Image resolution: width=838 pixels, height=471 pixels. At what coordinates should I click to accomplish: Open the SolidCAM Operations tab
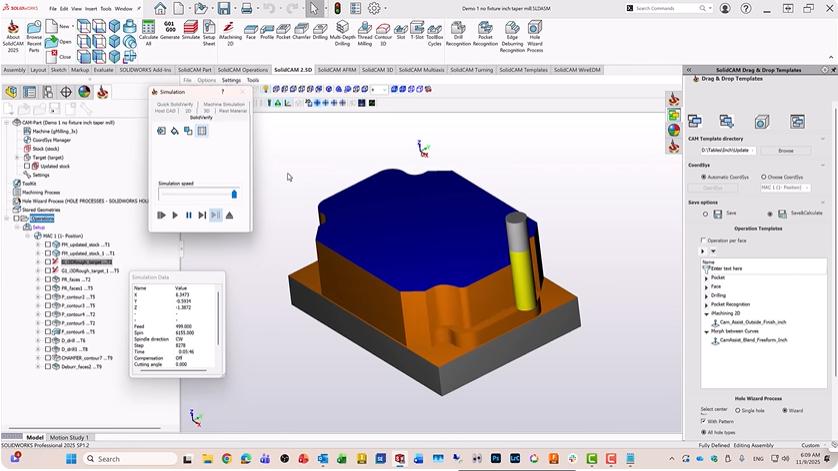[242, 70]
